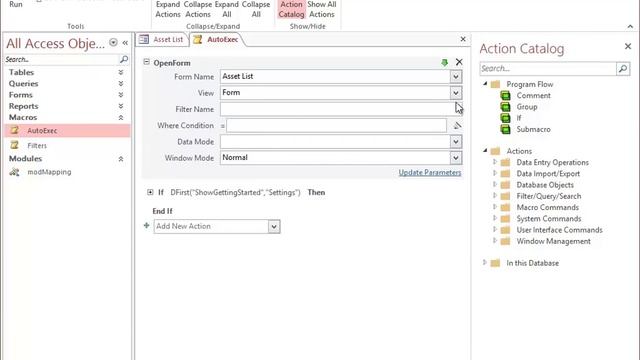640x360 pixels.
Task: Delete the OpenForm action
Action: [459, 62]
